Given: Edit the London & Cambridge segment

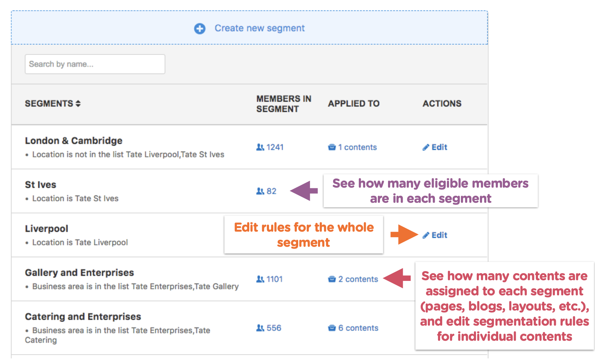Looking at the screenshot, I should (x=439, y=147).
